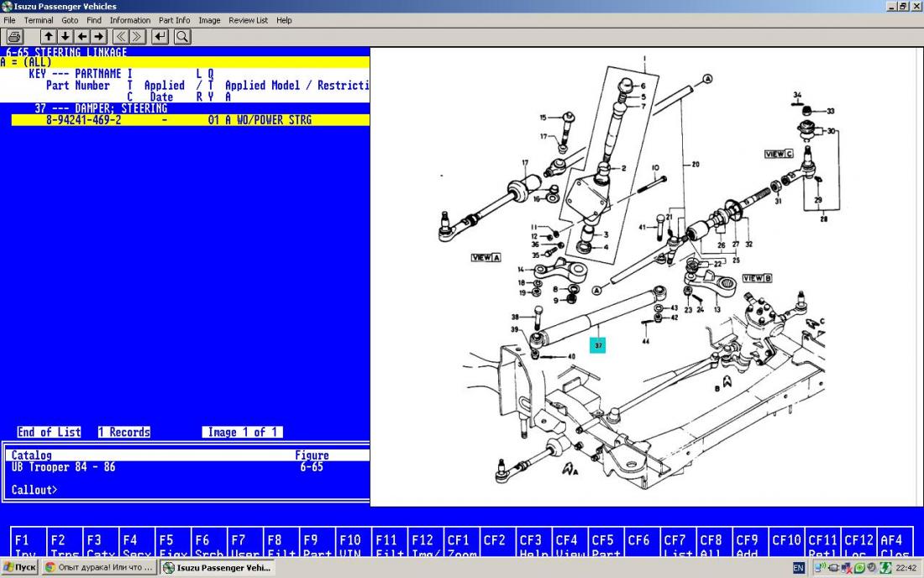The width and height of the screenshot is (924, 578).
Task: Open the File menu
Action: tap(9, 20)
